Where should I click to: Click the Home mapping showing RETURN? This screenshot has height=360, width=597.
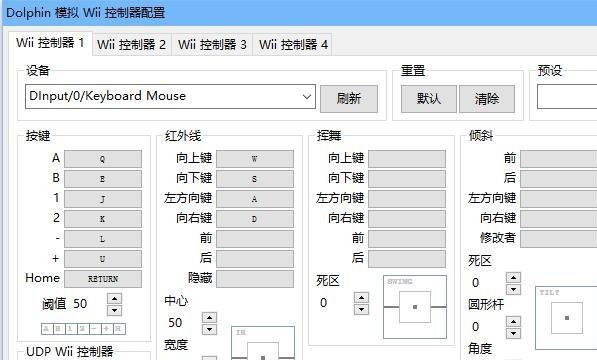(x=103, y=279)
